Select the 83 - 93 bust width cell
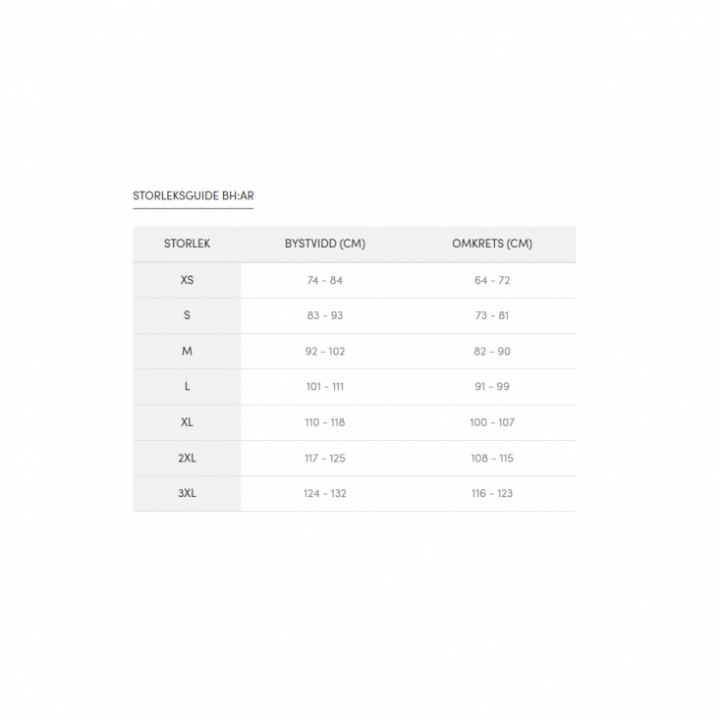This screenshot has height=720, width=720. coord(325,316)
